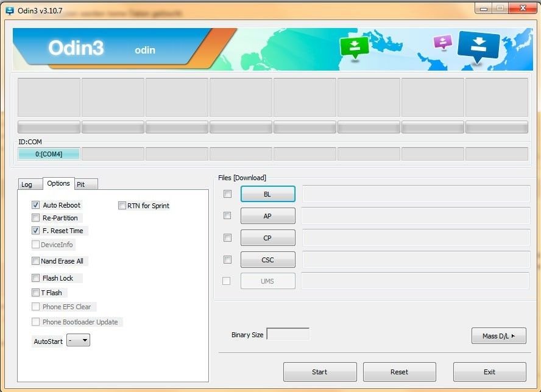
Task: Click the Files [Download] group label
Action: 242,178
